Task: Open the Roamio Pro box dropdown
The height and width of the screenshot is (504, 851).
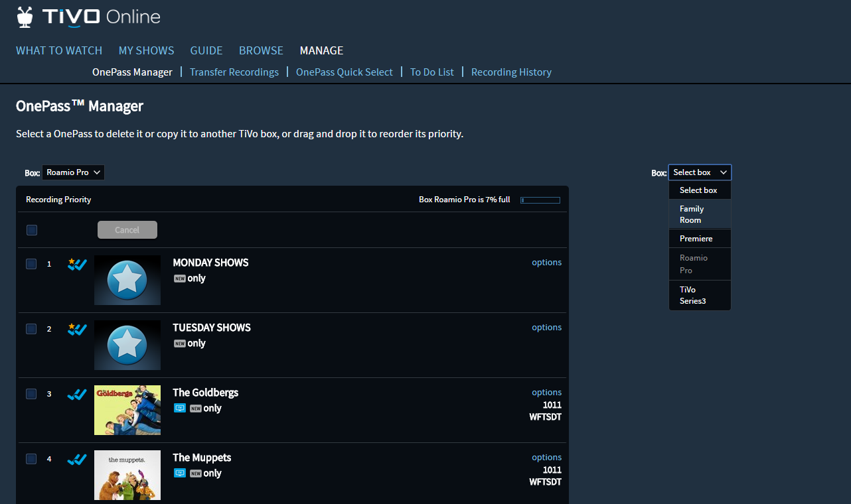Action: tap(73, 172)
